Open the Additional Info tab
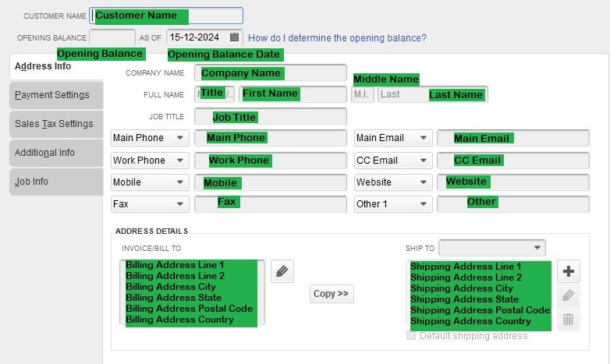 [56, 153]
